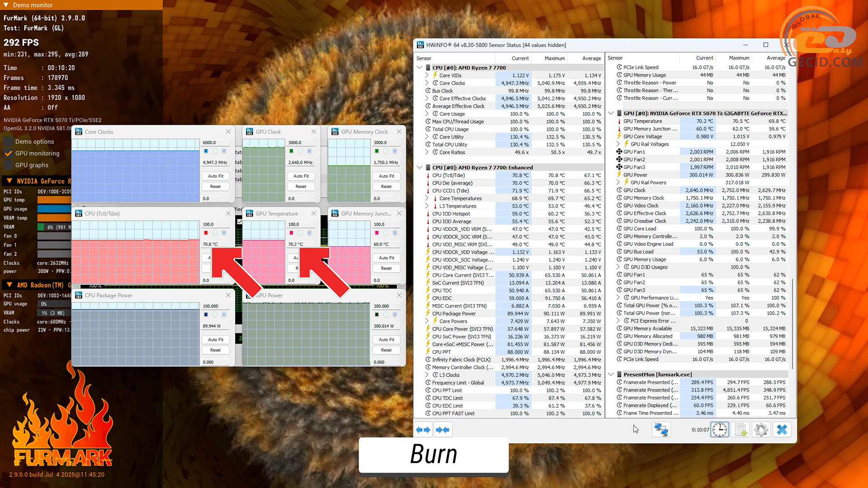Toggle the square option in the GPU Memory Clock graph
Screen dimensions: 868x488
(x=395, y=151)
